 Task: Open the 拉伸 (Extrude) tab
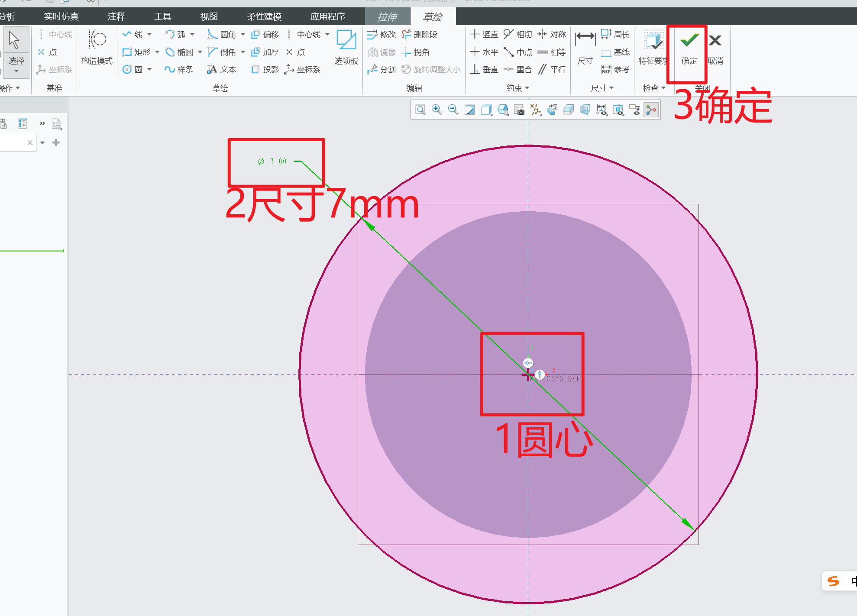387,16
